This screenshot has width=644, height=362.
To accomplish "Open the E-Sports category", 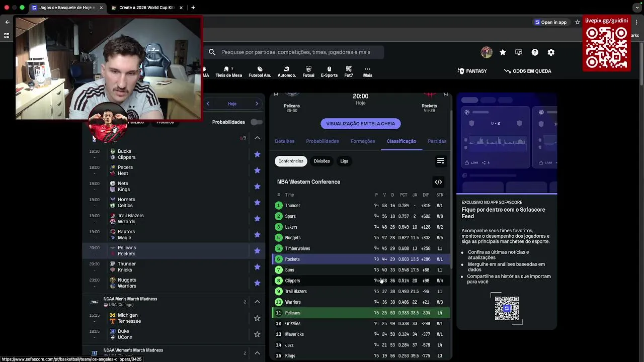I will [x=329, y=72].
